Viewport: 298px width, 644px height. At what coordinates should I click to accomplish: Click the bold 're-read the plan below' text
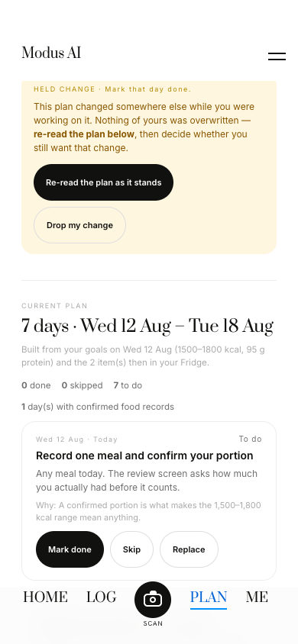point(84,134)
